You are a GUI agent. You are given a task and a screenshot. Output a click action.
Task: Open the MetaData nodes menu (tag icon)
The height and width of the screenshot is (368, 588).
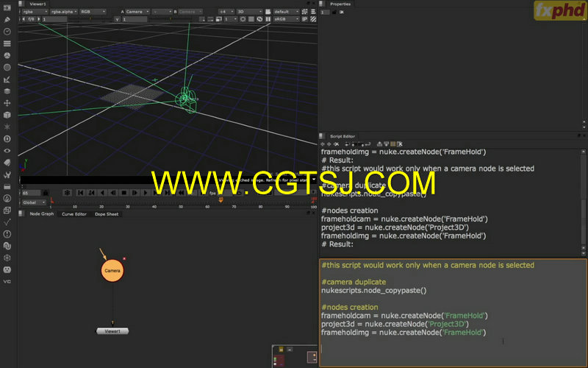point(7,163)
